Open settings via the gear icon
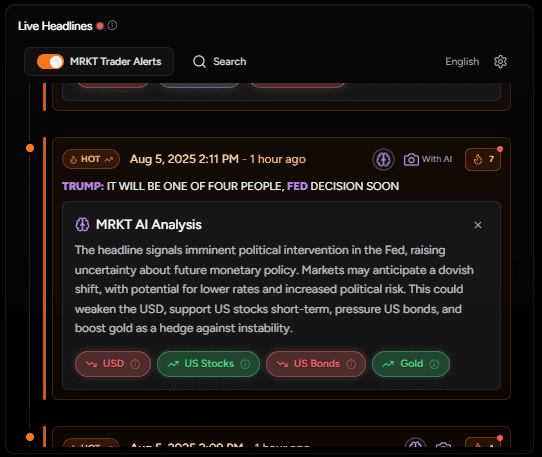This screenshot has height=457, width=542. [x=500, y=62]
